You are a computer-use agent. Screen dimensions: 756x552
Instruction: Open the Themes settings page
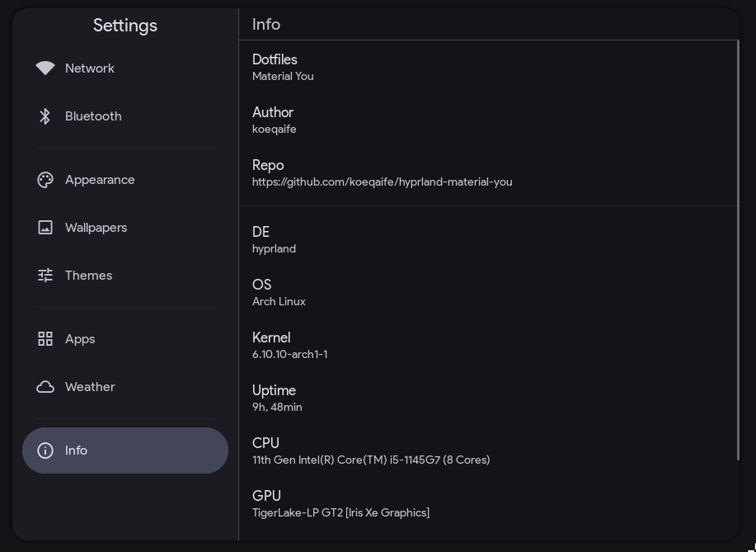(x=88, y=276)
